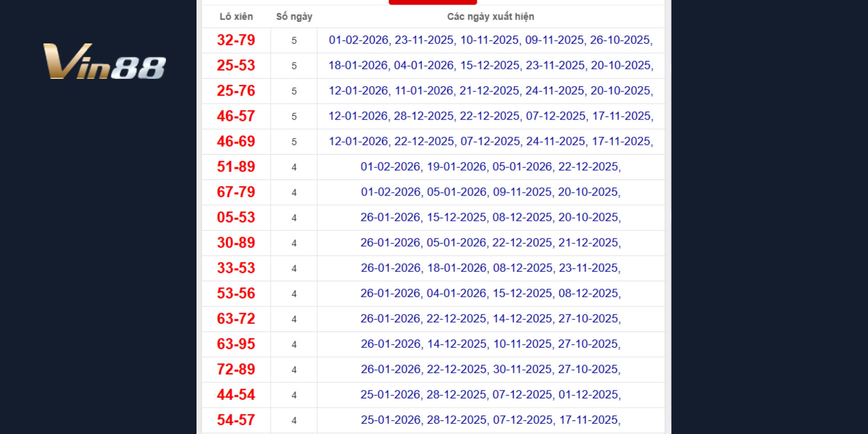
Task: Click date 17-11-2025 in the 54-57 row
Action: (x=589, y=420)
